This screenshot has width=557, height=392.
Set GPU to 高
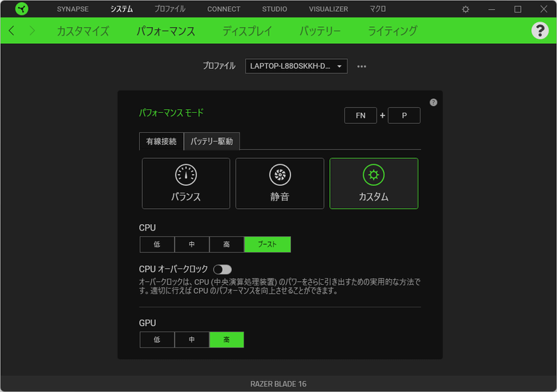click(x=227, y=340)
